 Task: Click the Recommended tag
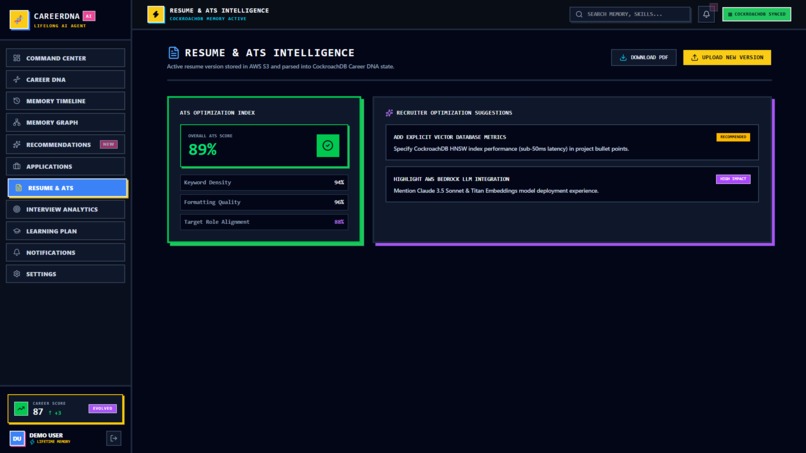tap(733, 137)
